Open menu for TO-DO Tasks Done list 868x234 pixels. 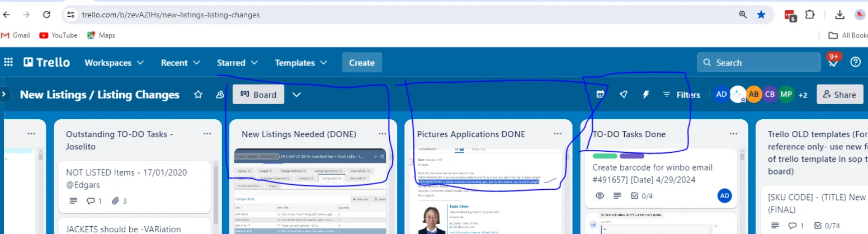pyautogui.click(x=733, y=134)
